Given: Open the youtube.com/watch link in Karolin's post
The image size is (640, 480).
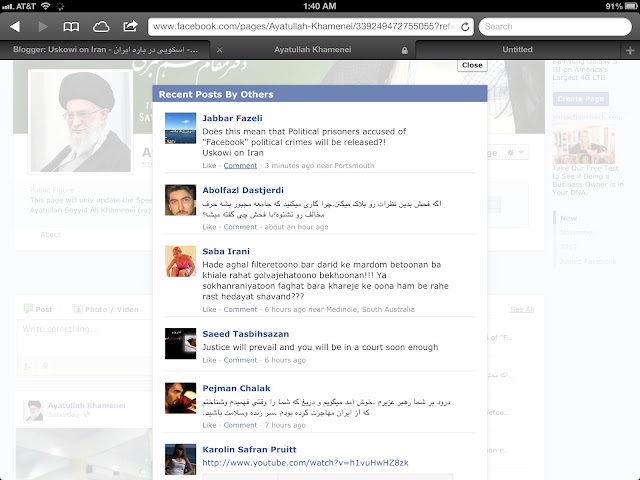Looking at the screenshot, I should click(x=305, y=463).
